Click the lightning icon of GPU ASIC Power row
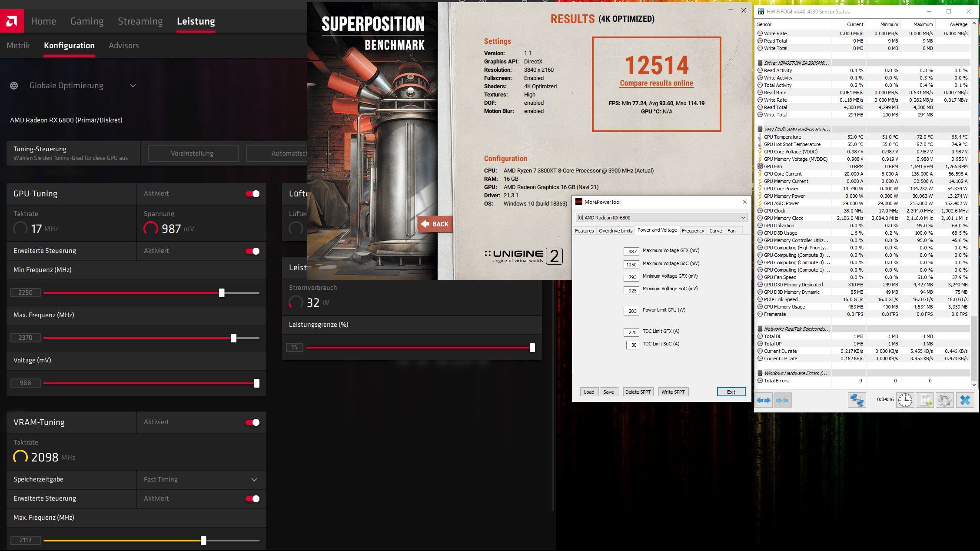Image resolution: width=980 pixels, height=551 pixels. click(x=760, y=203)
